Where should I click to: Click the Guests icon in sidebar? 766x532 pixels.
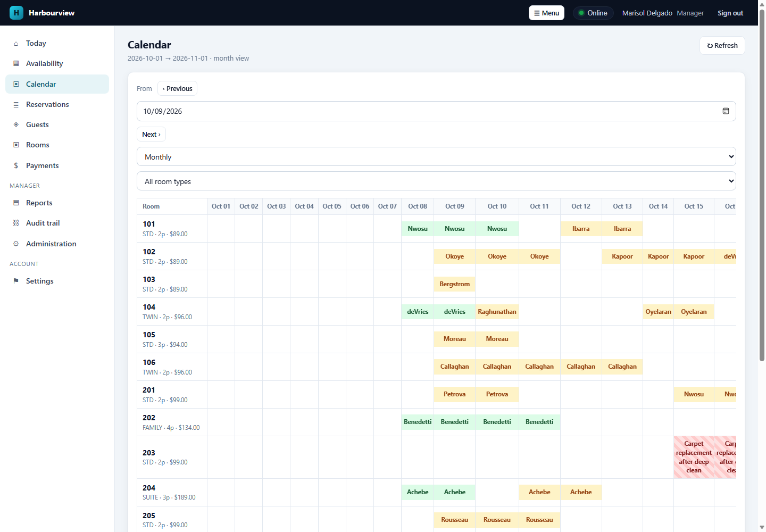pos(16,125)
